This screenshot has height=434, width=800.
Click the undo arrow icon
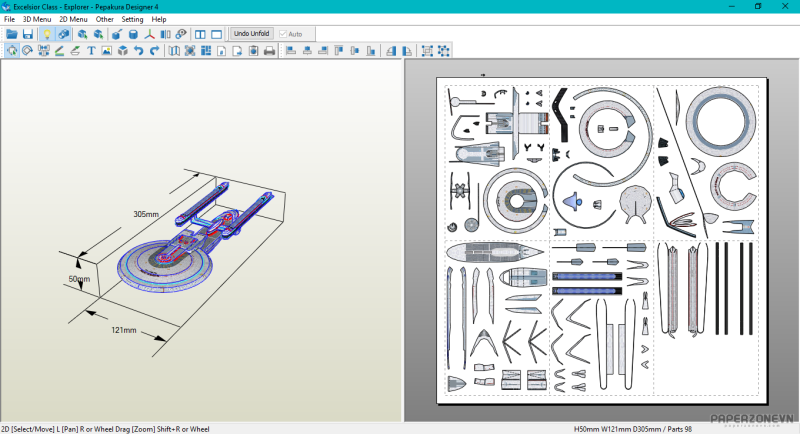pyautogui.click(x=138, y=51)
